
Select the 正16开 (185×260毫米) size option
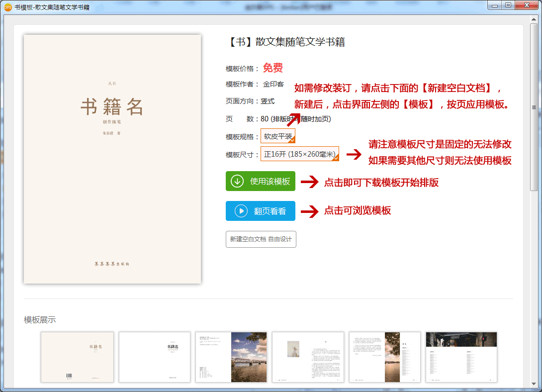pos(299,154)
